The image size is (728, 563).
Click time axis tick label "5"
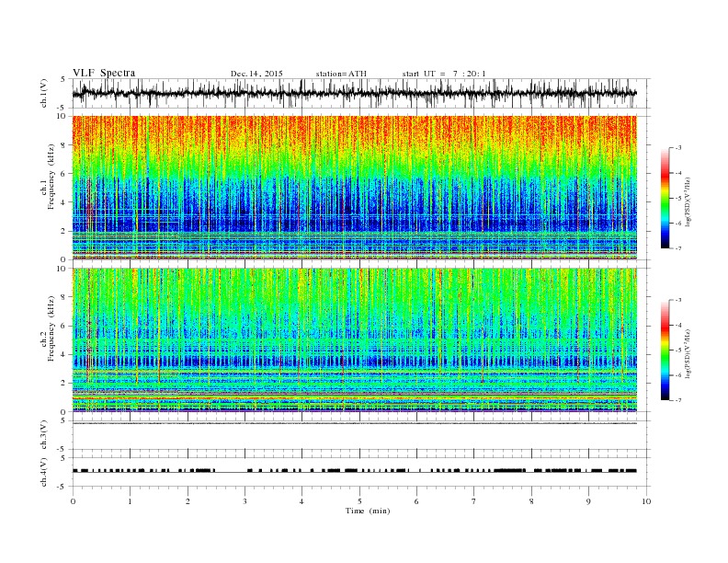pos(359,501)
